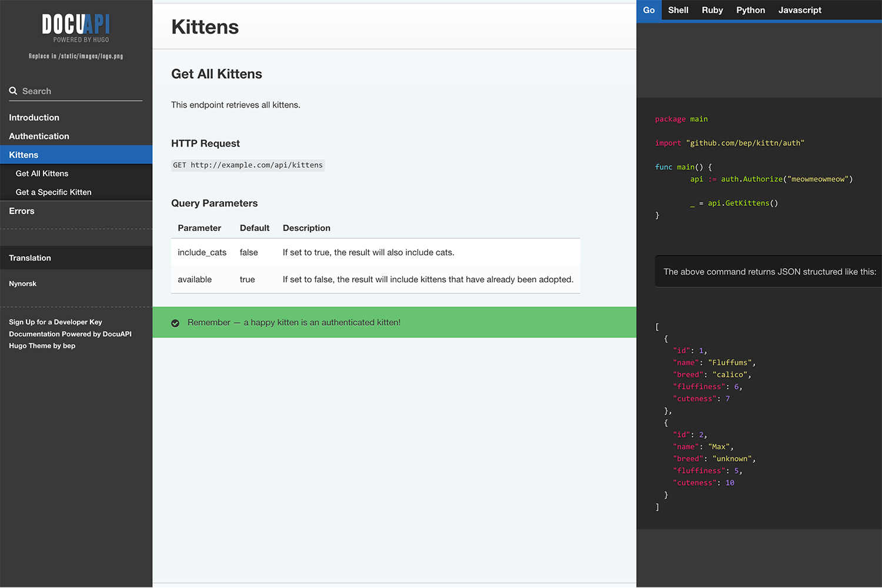Select the Javascript code tab

pos(800,10)
